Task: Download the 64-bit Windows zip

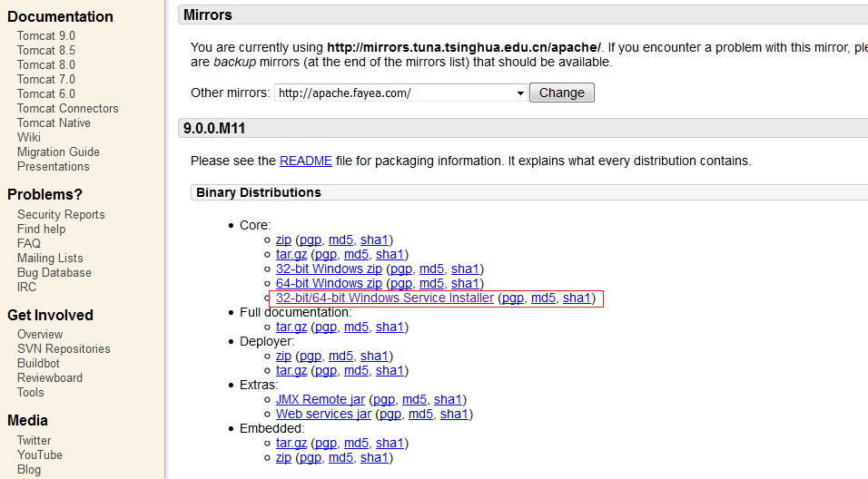Action: (x=329, y=283)
